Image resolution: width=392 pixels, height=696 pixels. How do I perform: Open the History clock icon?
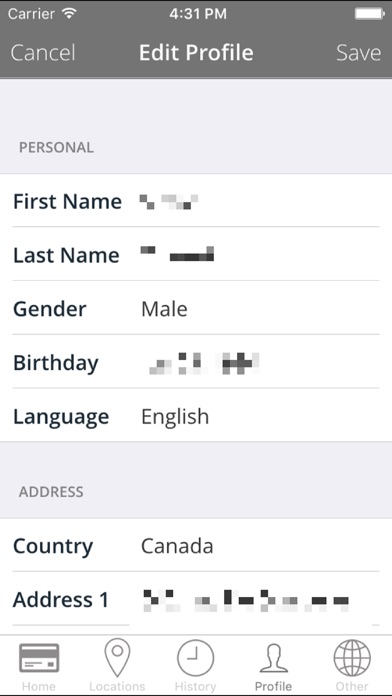tap(195, 658)
